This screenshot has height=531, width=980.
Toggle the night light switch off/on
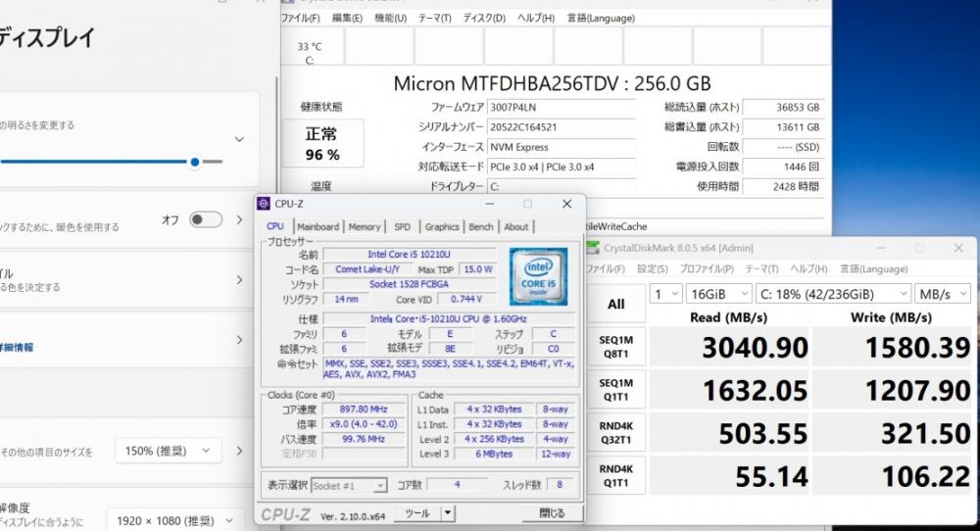click(x=206, y=219)
